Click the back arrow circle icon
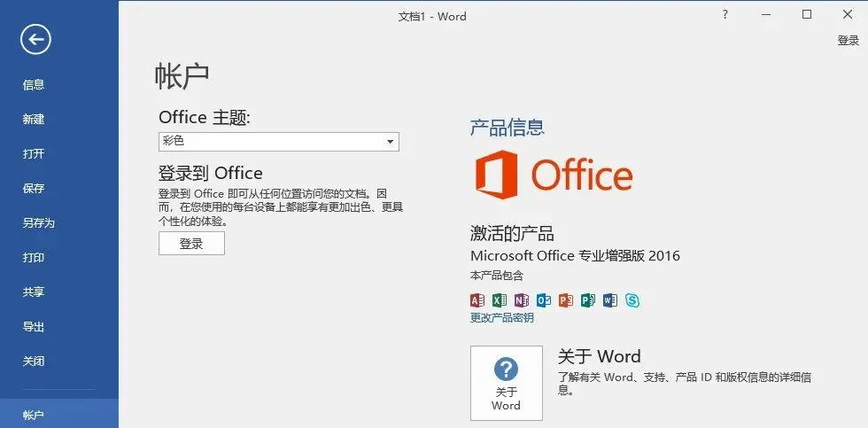This screenshot has height=428, width=868. 35,39
